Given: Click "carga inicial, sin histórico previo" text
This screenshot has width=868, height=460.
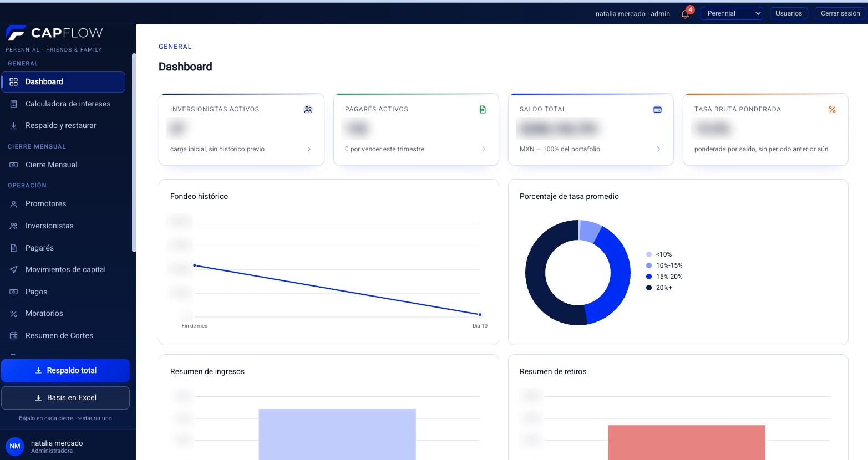Looking at the screenshot, I should tap(217, 149).
